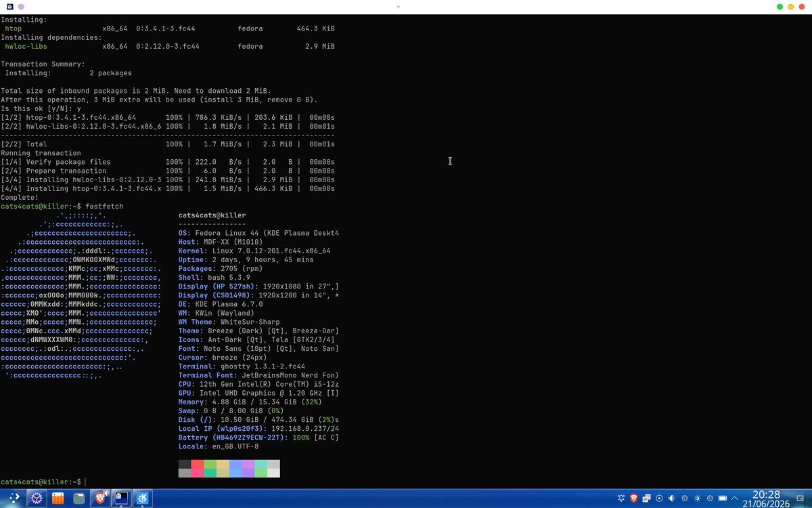The height and width of the screenshot is (508, 812).
Task: Open System Settings from the taskbar
Action: coord(37,499)
